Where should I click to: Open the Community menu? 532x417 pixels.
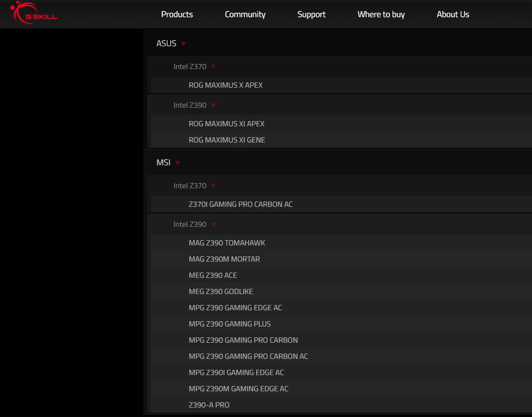pyautogui.click(x=245, y=14)
